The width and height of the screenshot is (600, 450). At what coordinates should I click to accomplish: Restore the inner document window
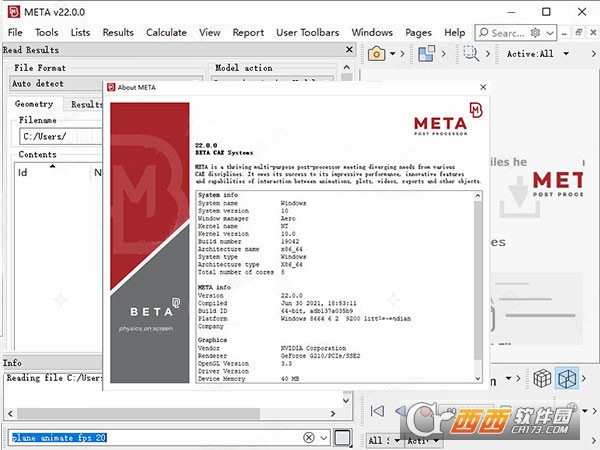coord(579,33)
